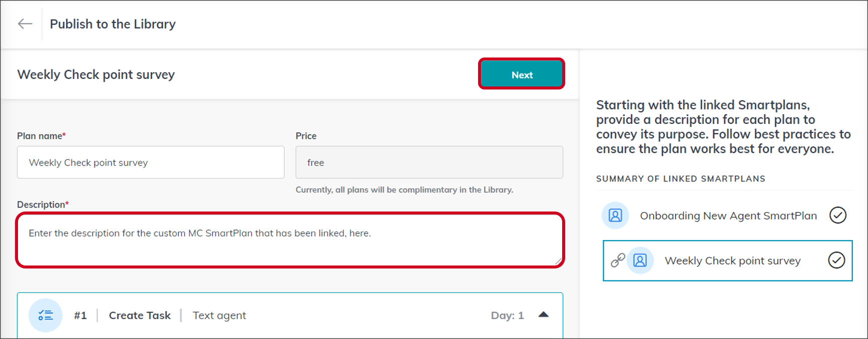Select Weekly Check point survey in linked plans
868x339 pixels.
point(728,260)
